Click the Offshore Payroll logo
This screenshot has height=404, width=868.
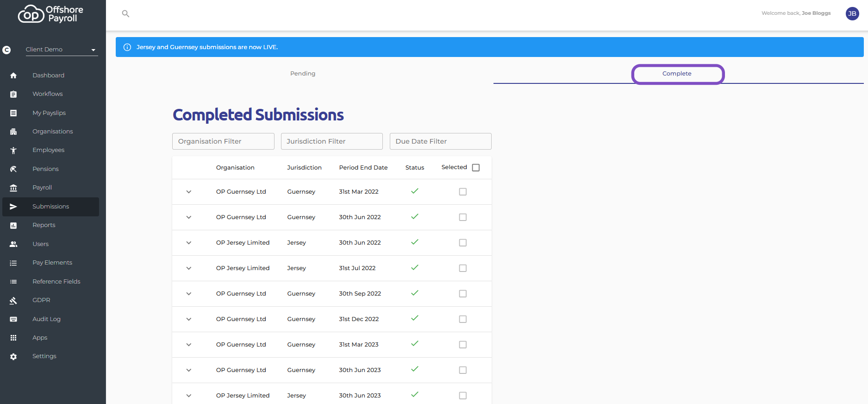50,14
